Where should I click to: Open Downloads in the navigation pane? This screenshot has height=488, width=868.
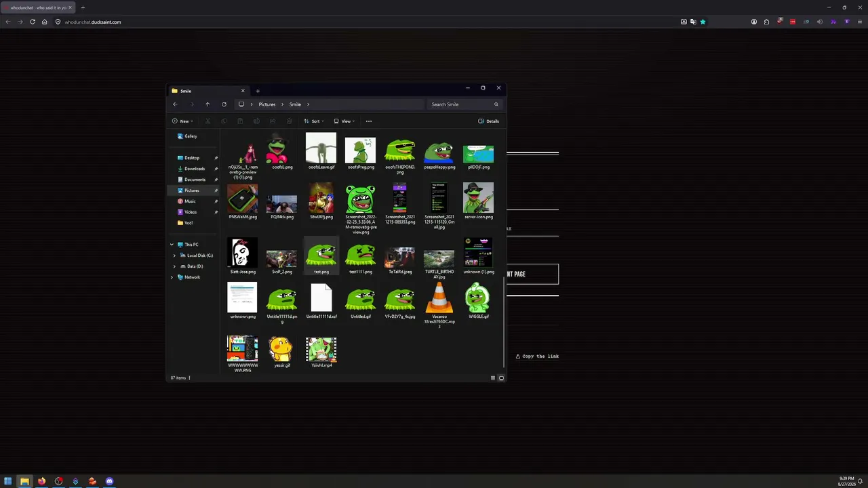[195, 169]
